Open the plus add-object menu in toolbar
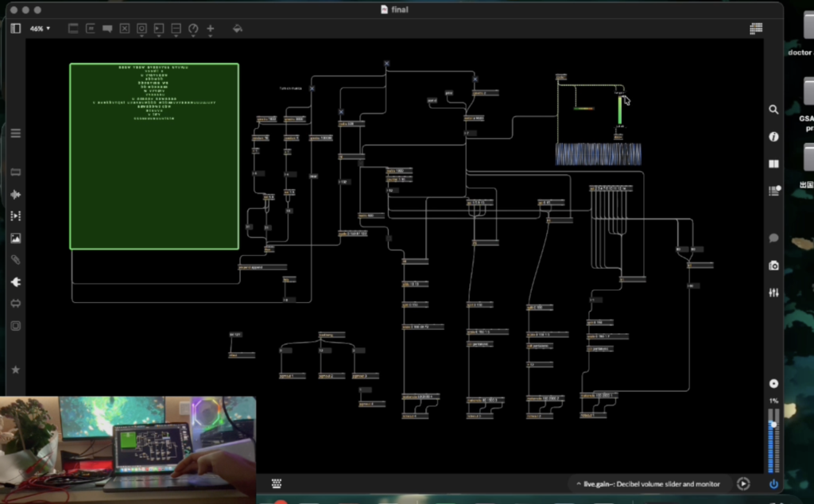The height and width of the screenshot is (504, 814). point(210,29)
